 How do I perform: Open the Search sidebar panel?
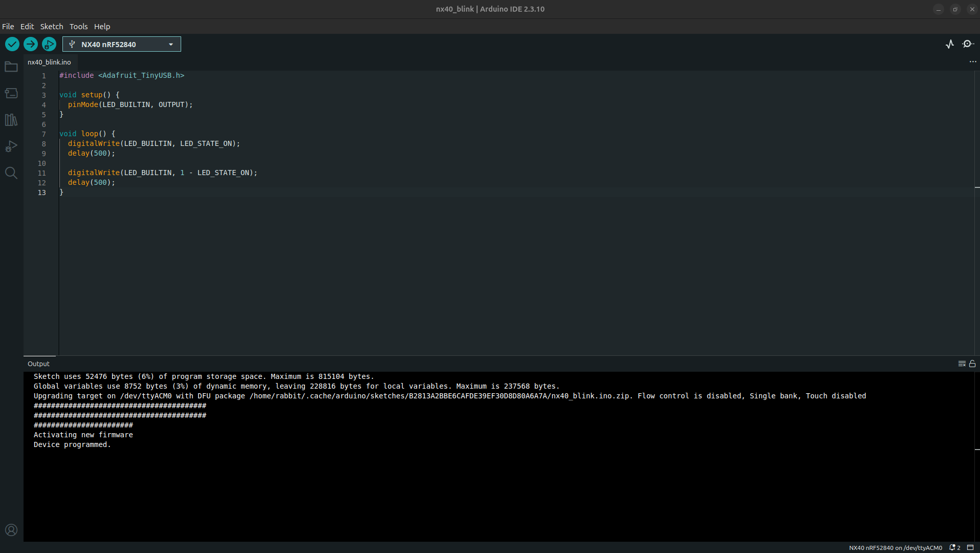coord(11,173)
